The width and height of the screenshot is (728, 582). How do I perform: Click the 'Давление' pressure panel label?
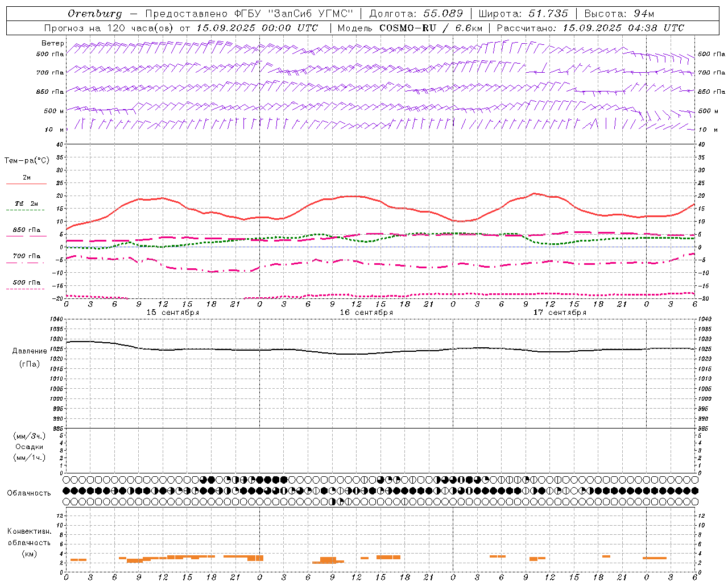tap(30, 351)
